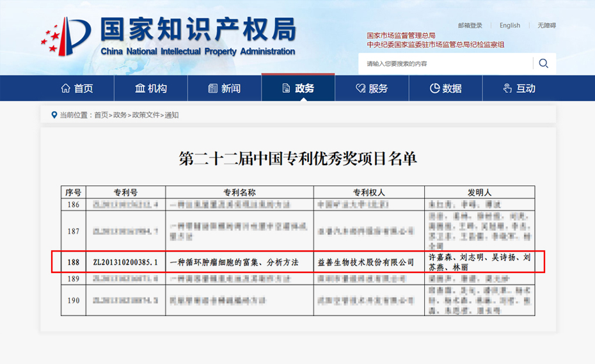Image resolution: width=595 pixels, height=364 pixels.
Task: Open the 新闻 navigation tab
Action: point(225,88)
